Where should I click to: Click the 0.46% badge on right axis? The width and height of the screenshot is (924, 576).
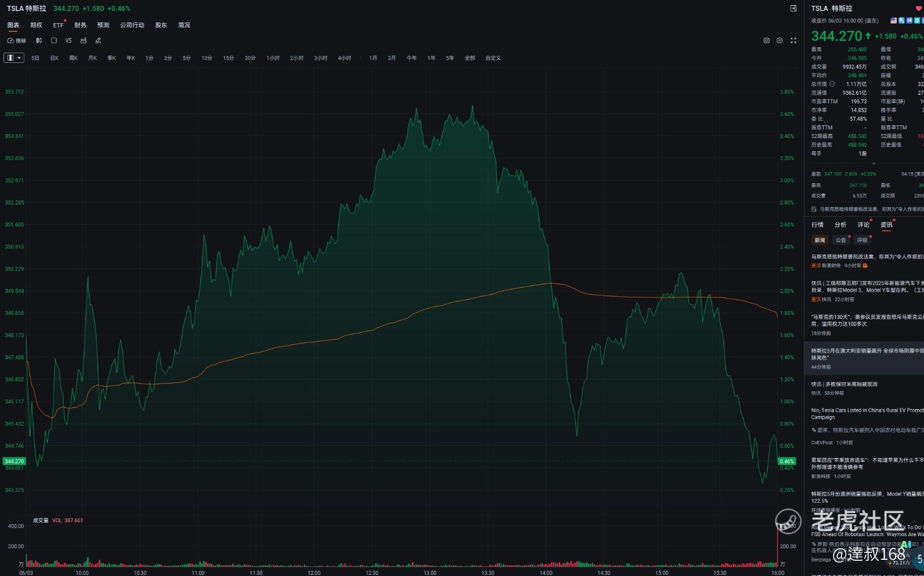click(787, 461)
